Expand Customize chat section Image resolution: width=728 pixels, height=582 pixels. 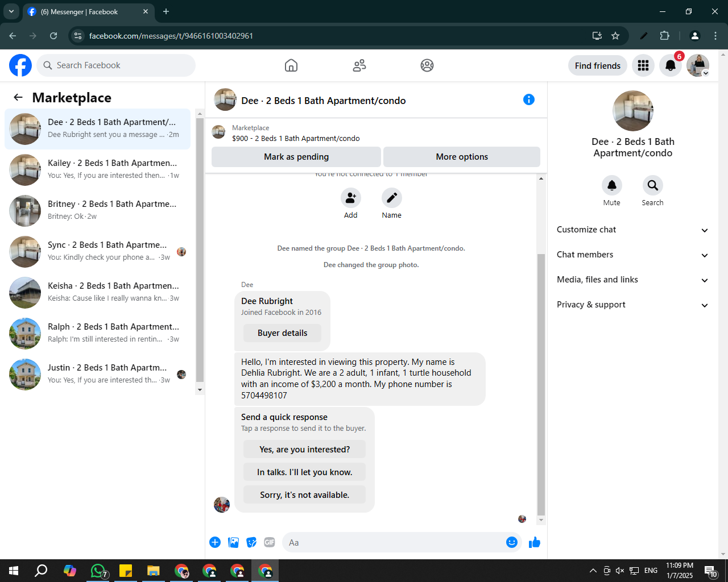(633, 230)
